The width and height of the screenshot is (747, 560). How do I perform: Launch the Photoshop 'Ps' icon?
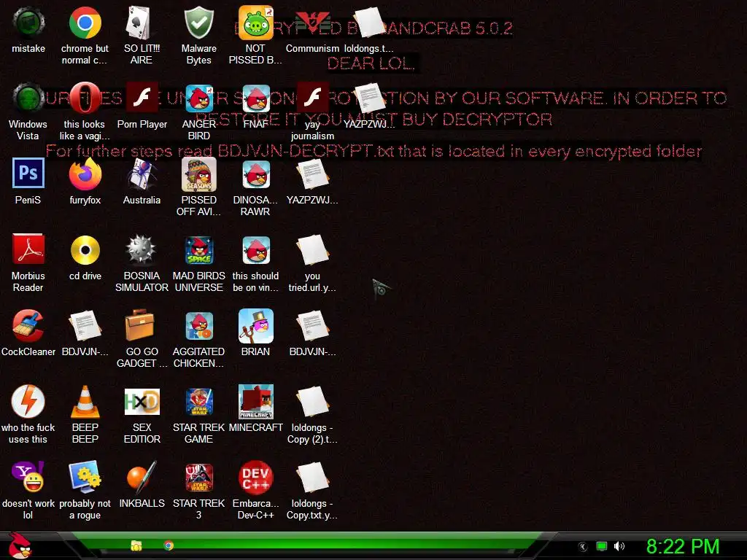[x=28, y=174]
